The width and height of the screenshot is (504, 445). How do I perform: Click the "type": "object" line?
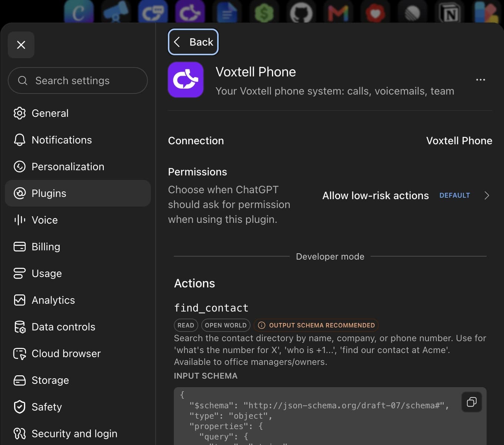pyautogui.click(x=231, y=416)
